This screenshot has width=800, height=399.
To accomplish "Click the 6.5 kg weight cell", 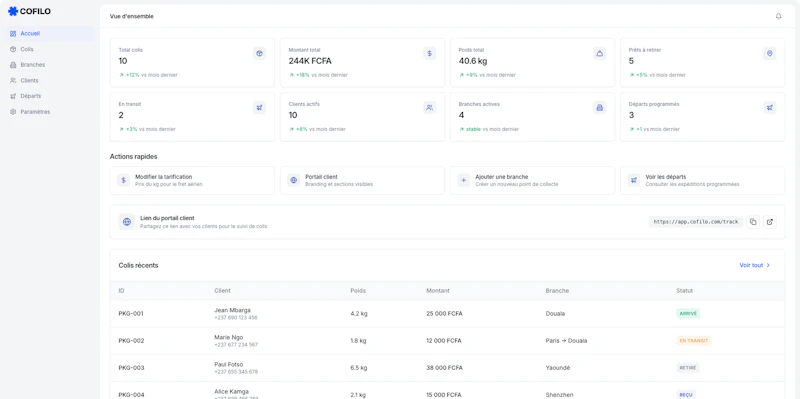I will coord(359,368).
